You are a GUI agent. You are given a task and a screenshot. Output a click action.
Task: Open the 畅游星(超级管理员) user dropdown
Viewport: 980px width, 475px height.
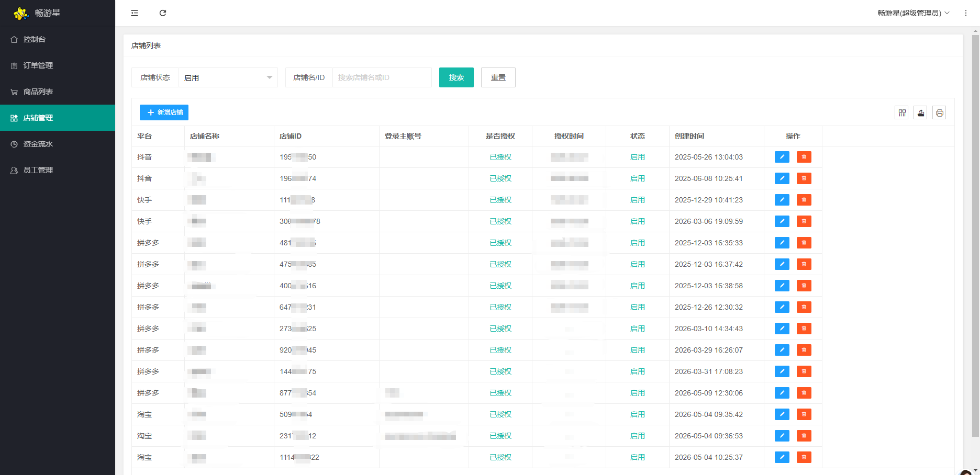pyautogui.click(x=914, y=13)
